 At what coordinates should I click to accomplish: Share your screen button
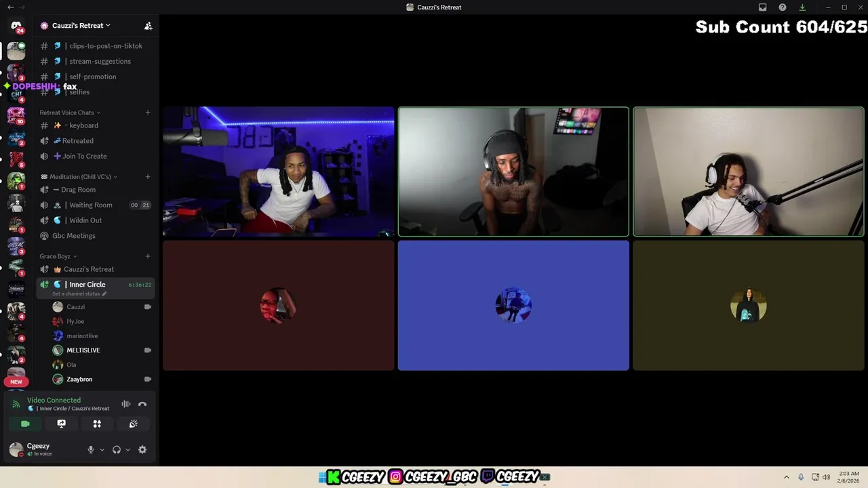click(x=62, y=424)
